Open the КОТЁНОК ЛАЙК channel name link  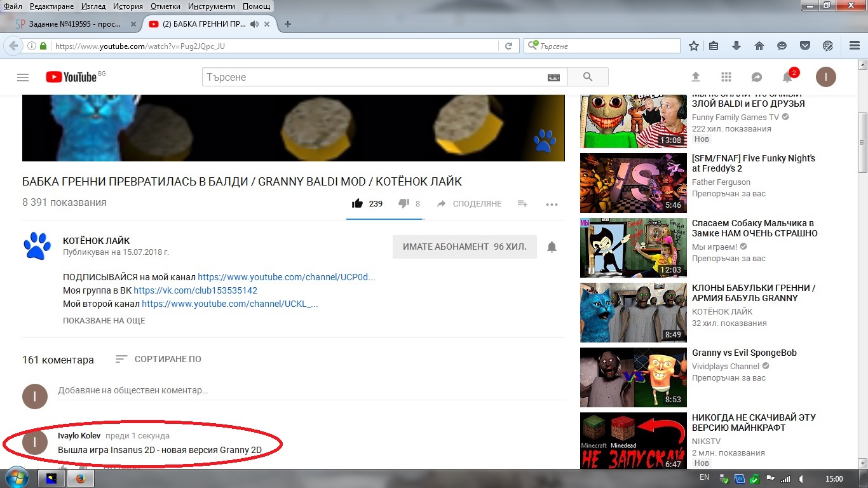pyautogui.click(x=97, y=241)
